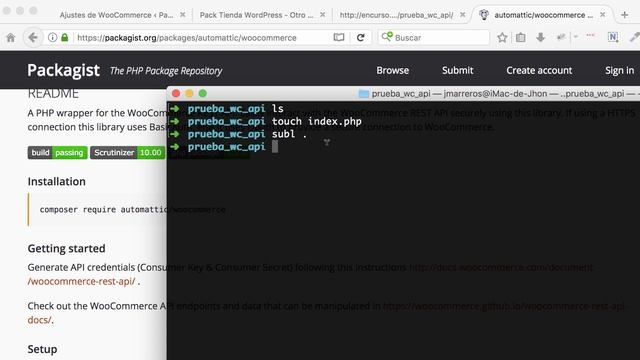Viewport: 640px width, 360px height.
Task: Switch to encurso prueba_wc_api tab
Action: pos(396,15)
